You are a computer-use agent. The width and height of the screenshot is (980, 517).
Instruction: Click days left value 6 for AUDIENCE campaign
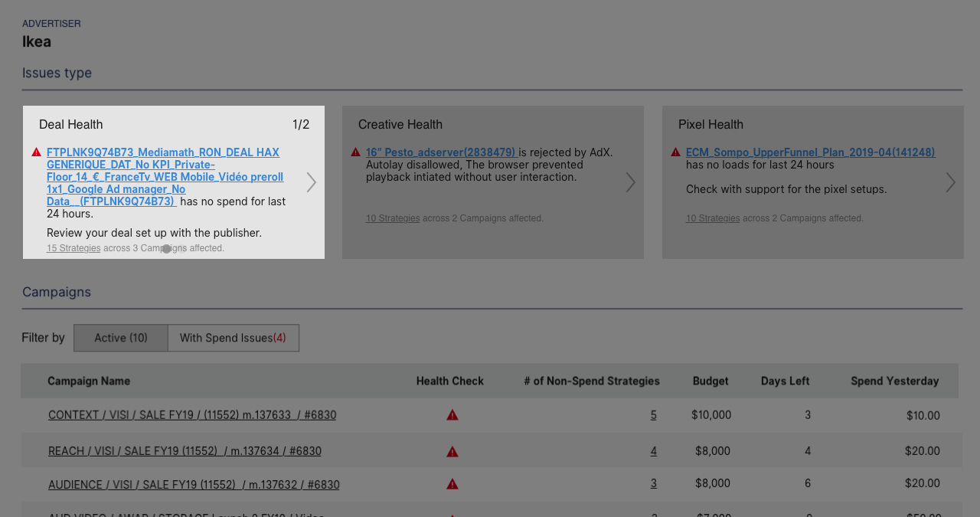click(808, 483)
